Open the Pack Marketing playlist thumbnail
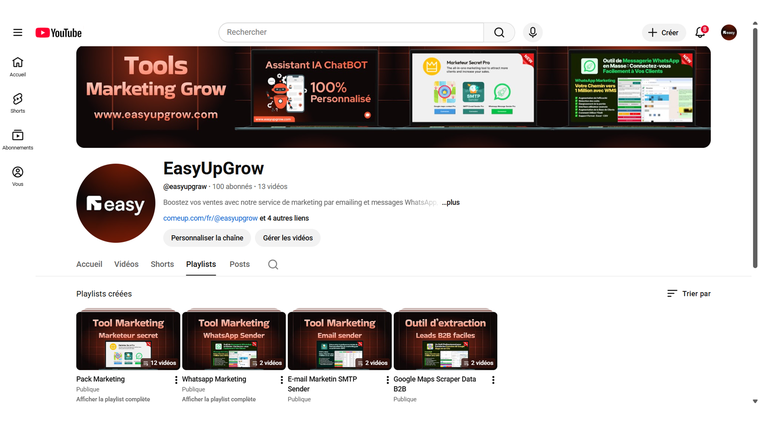 [x=128, y=341]
